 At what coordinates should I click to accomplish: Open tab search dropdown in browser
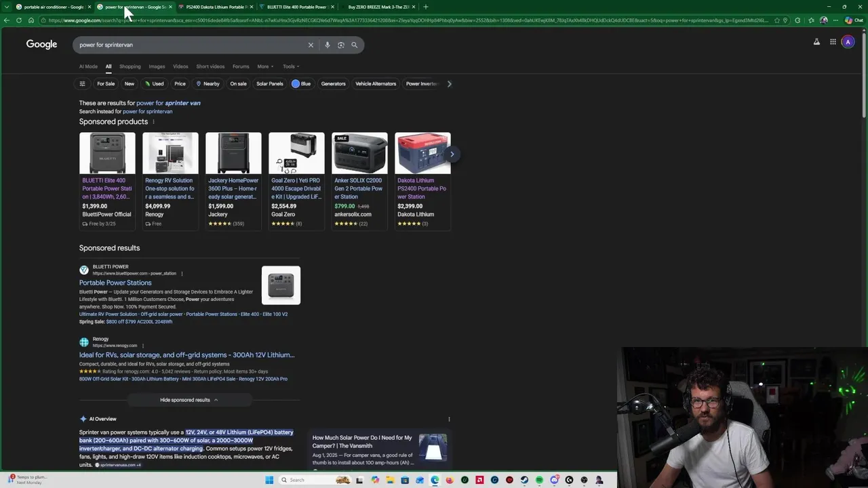tap(5, 7)
